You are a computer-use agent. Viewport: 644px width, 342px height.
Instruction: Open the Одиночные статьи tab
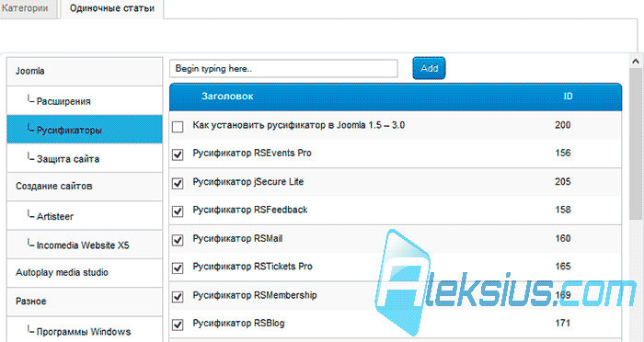(112, 8)
